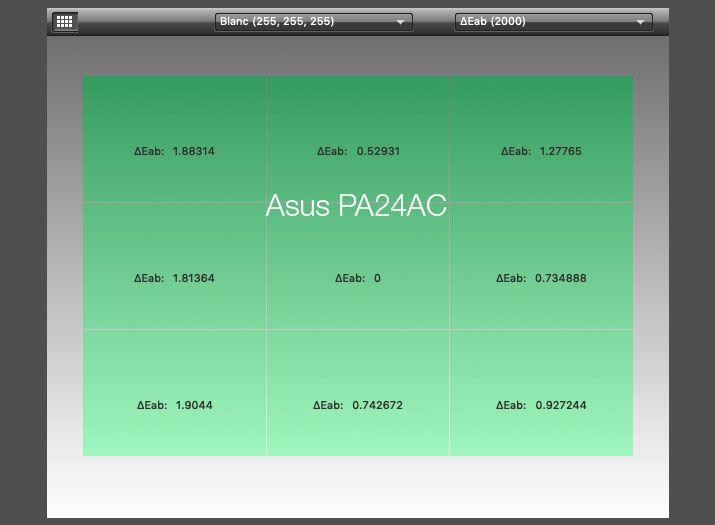This screenshot has height=525, width=715.
Task: Select the cell showing ΔEab 1.27765
Action: pos(541,139)
